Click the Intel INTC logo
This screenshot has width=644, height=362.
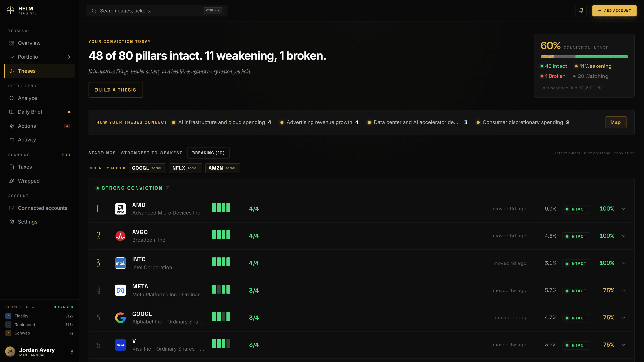pos(120,263)
